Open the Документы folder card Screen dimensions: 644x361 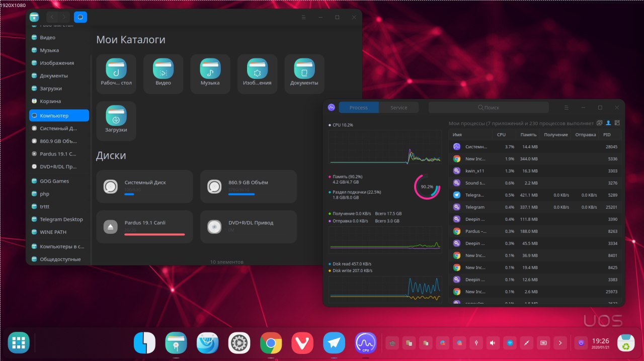[x=304, y=74]
